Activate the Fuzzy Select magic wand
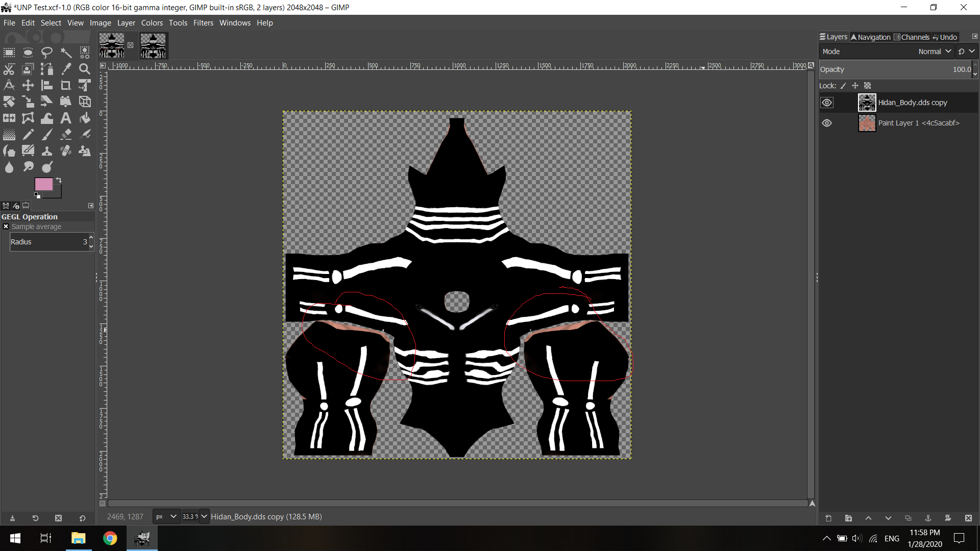This screenshot has height=551, width=980. [x=66, y=53]
